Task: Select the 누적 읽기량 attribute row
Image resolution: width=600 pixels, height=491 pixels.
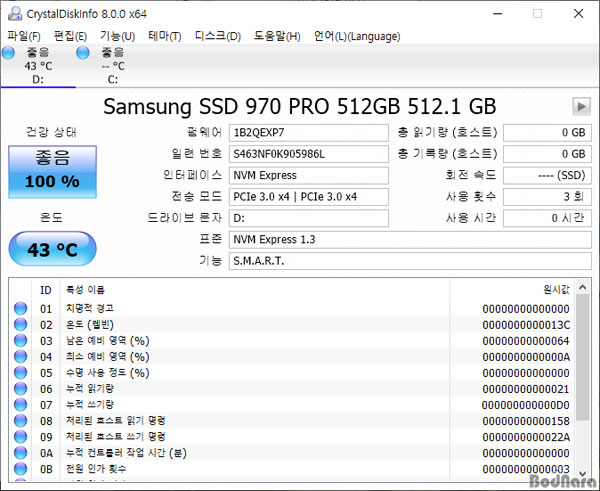Action: tap(292, 389)
